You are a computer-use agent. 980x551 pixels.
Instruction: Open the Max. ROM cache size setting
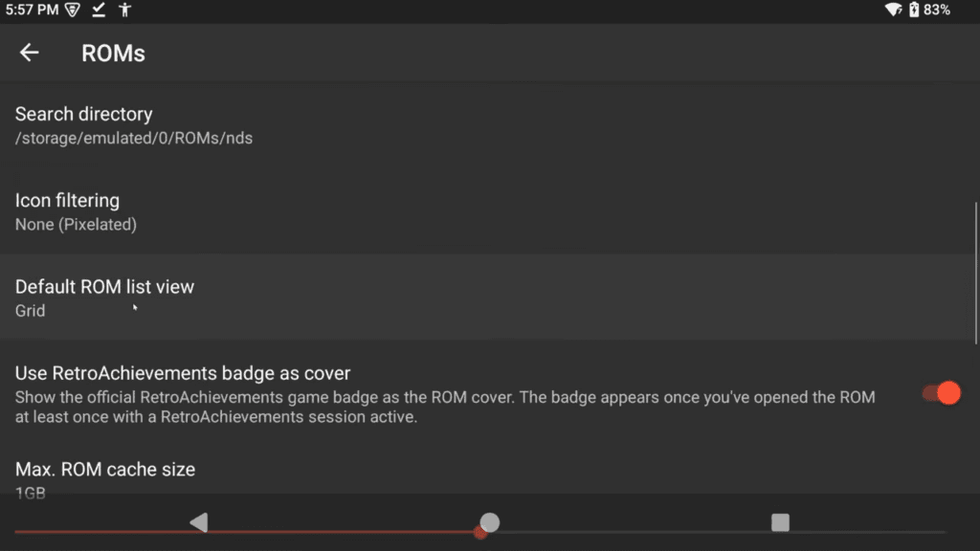[x=490, y=478]
